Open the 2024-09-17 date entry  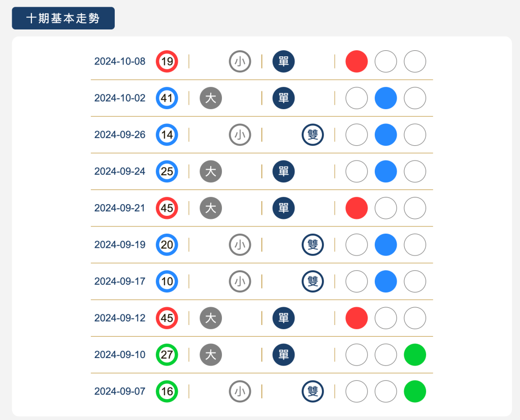pos(119,281)
